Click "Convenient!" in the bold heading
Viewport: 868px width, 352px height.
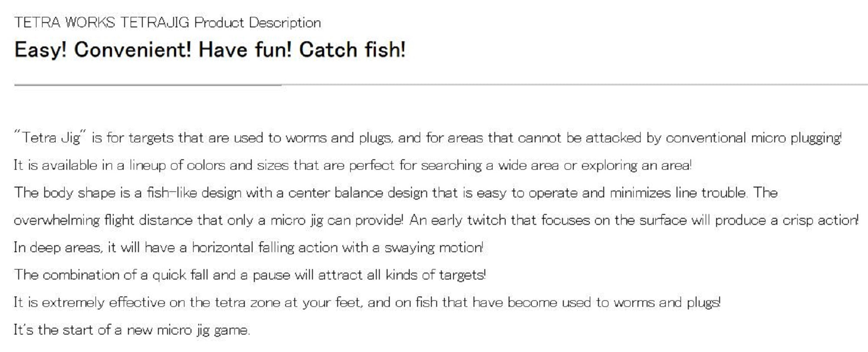pos(132,50)
